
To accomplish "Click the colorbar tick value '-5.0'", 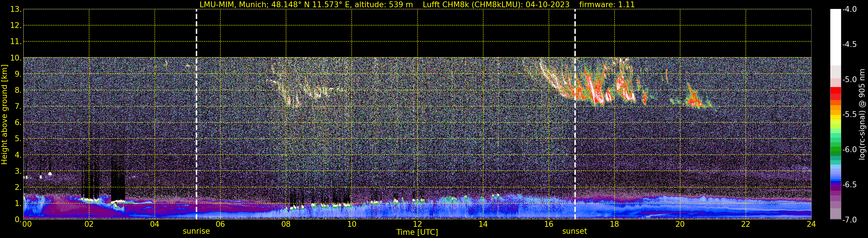I will click(850, 80).
